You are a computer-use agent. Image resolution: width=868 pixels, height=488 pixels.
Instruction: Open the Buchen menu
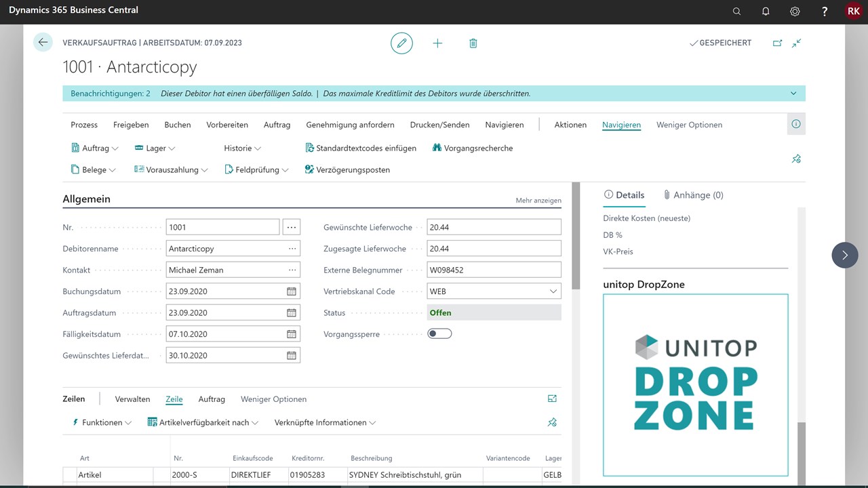coord(178,125)
